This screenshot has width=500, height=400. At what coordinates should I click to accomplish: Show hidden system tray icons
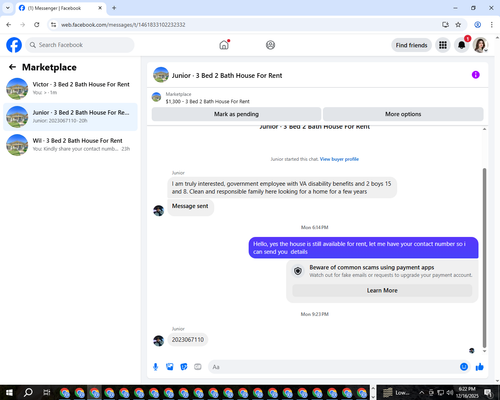pos(421,392)
